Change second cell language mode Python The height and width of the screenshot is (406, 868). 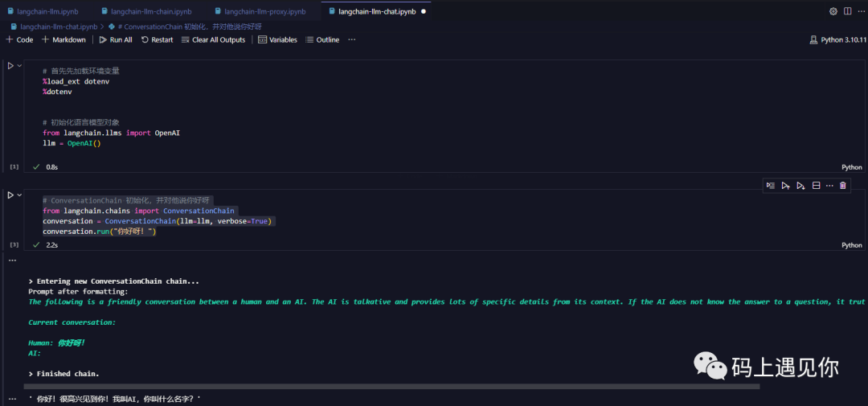click(x=852, y=245)
